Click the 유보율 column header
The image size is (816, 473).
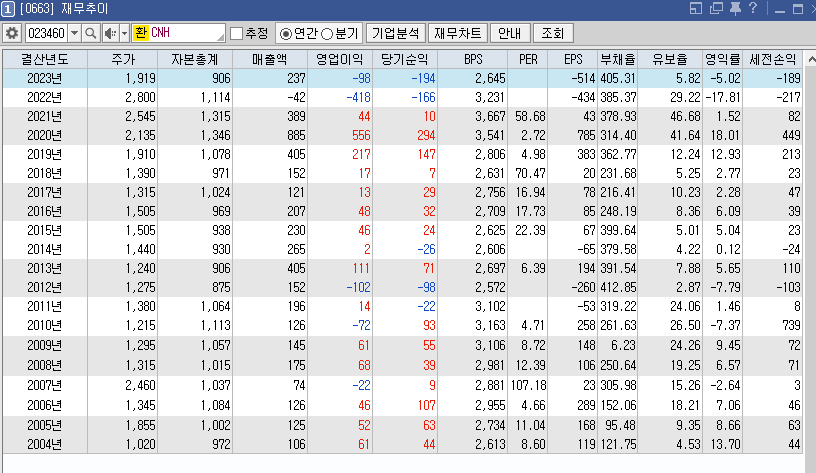670,60
